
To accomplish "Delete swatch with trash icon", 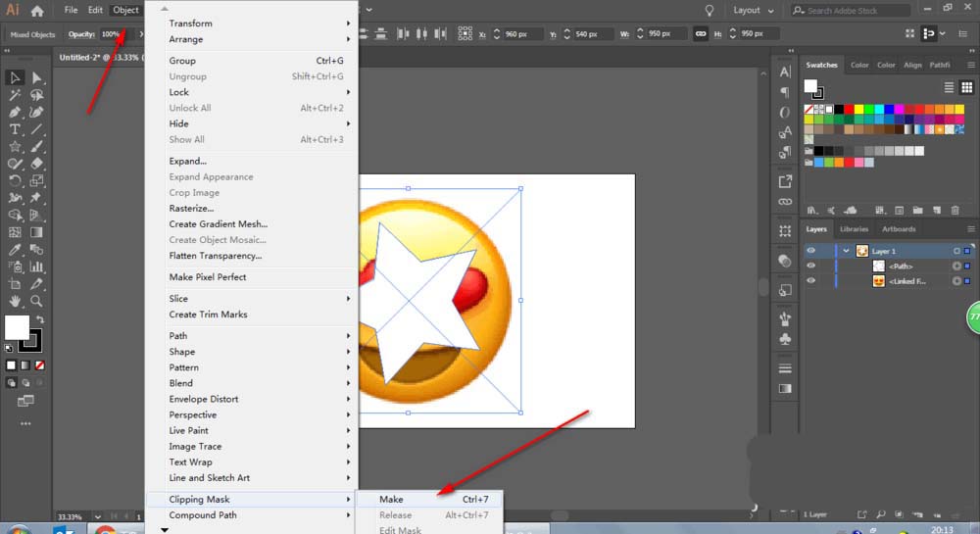I will 955,211.
